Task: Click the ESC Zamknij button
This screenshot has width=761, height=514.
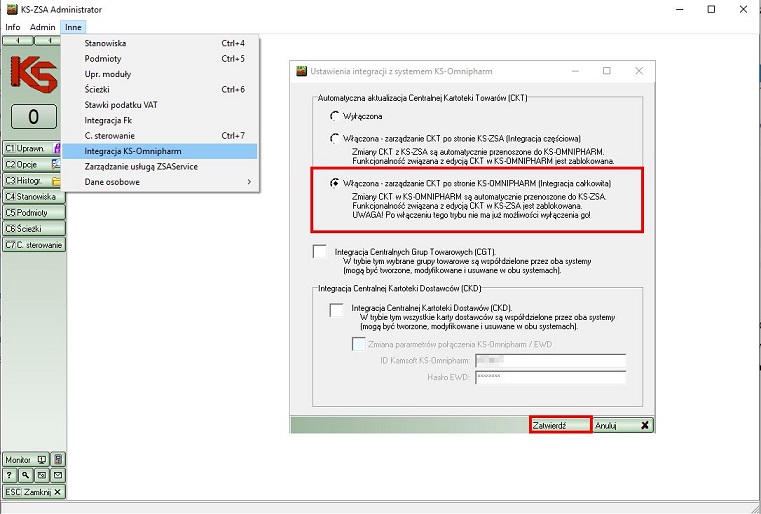Action: (x=33, y=492)
